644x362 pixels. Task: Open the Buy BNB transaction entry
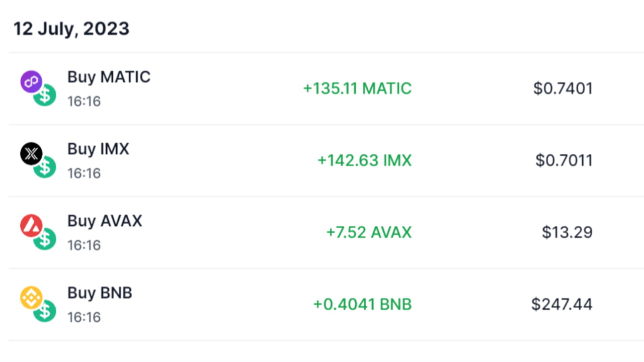pos(99,293)
